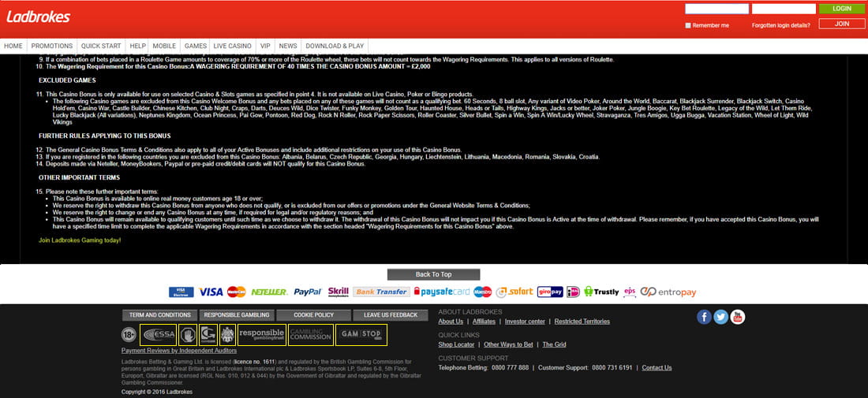Click the giropay payment logo
868x398 pixels.
550,292
